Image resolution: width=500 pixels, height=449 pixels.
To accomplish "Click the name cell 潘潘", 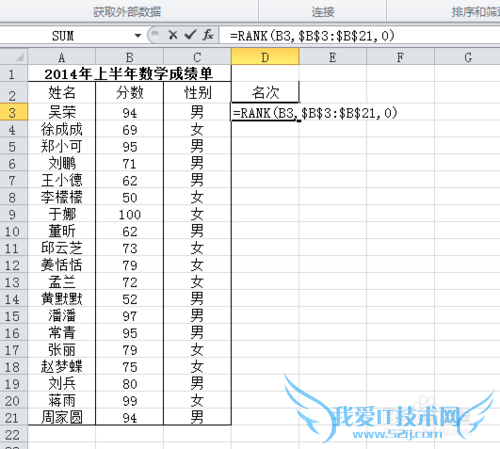I will (62, 316).
